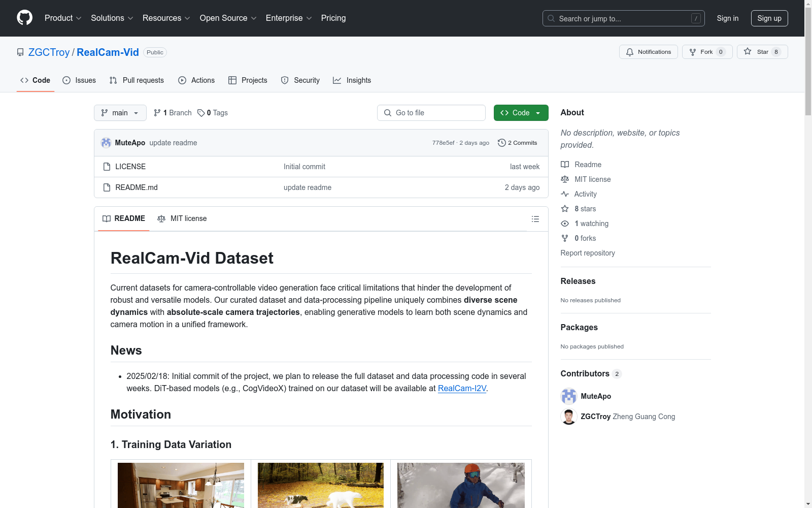The image size is (812, 508).
Task: Expand the Enterprise menu
Action: tap(289, 18)
